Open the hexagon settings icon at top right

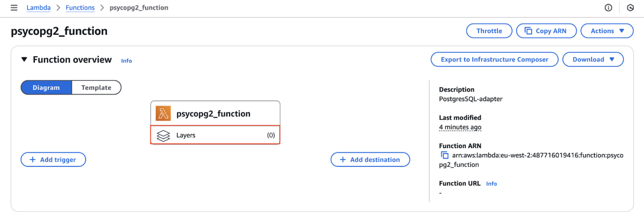coord(630,8)
